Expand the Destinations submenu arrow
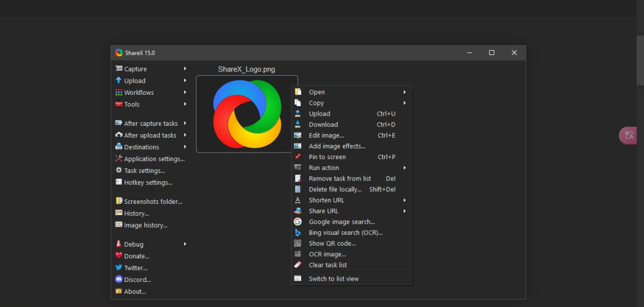The height and width of the screenshot is (307, 644). coord(185,147)
